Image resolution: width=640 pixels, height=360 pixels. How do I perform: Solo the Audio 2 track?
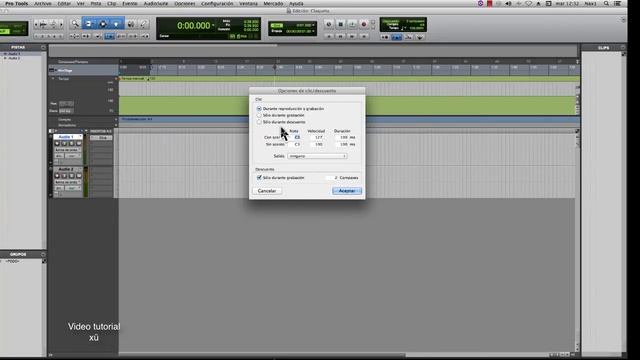[x=72, y=176]
